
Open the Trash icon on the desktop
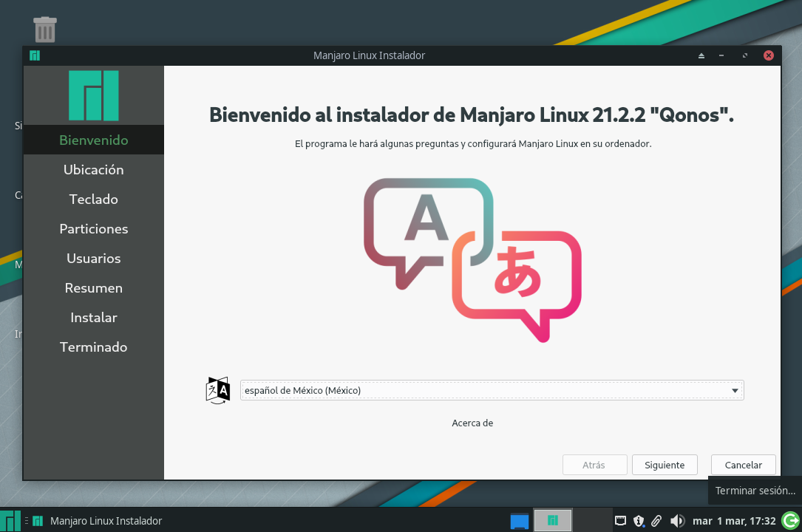point(44,30)
